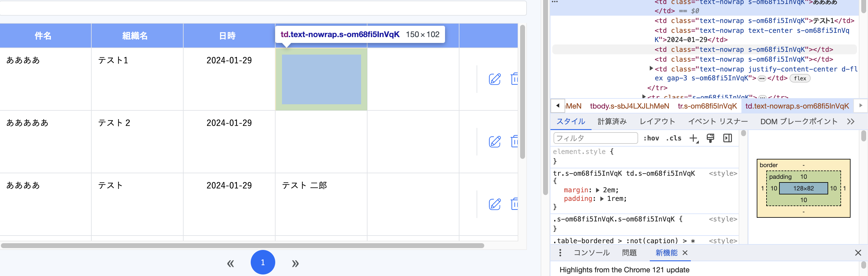This screenshot has height=276, width=868.
Task: Open the DOM ブレークポイント tab
Action: 799,122
